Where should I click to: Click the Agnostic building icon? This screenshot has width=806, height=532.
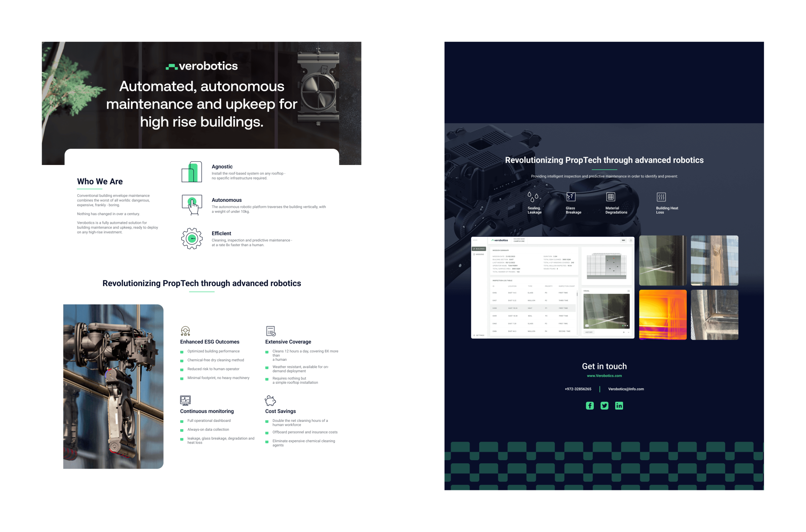pyautogui.click(x=192, y=172)
